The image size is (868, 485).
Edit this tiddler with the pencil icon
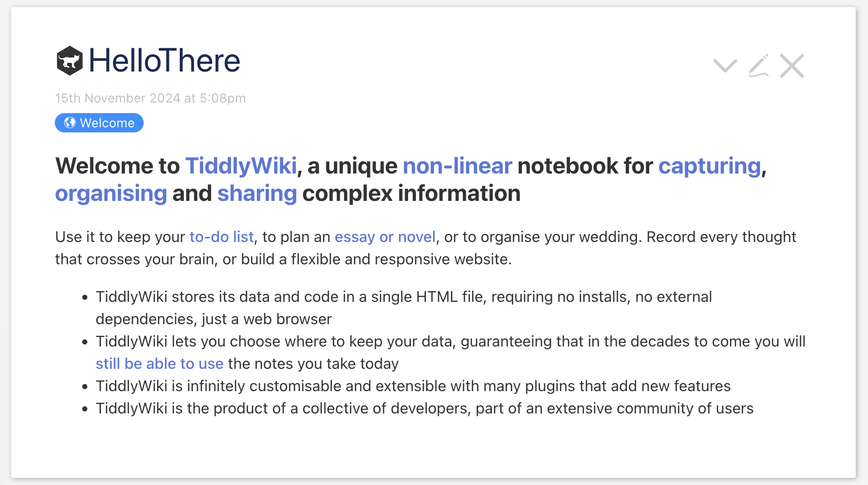758,66
